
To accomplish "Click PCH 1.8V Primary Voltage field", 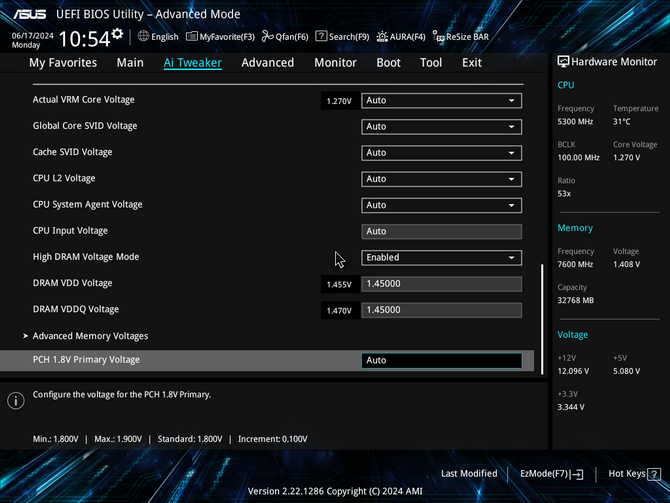I will click(441, 360).
